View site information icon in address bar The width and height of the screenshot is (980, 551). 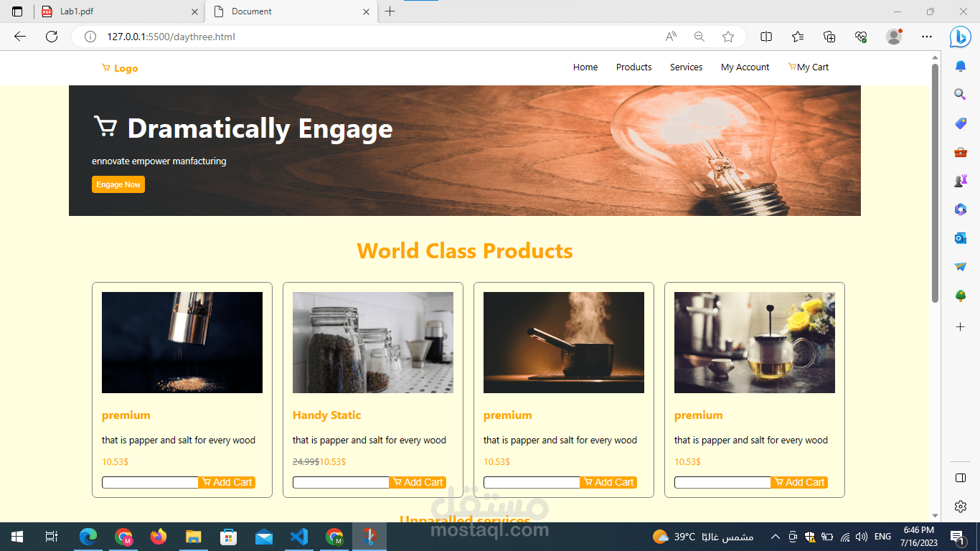click(90, 37)
